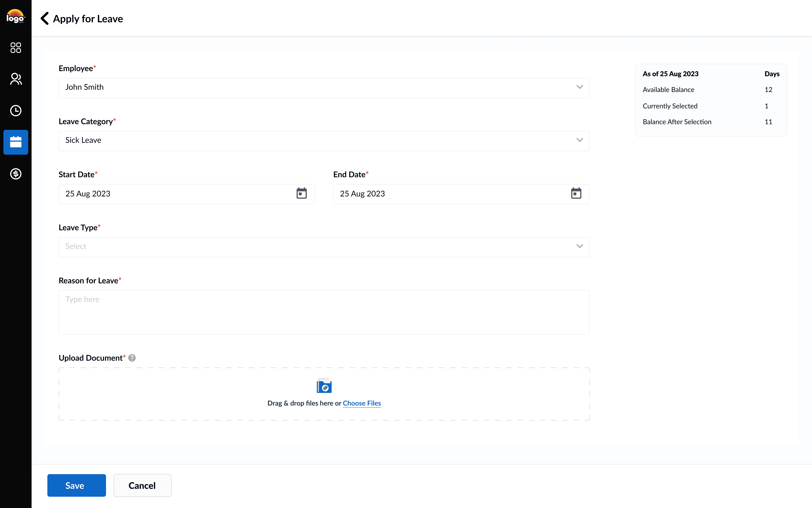Click the Save button
The height and width of the screenshot is (508, 812).
pos(77,485)
